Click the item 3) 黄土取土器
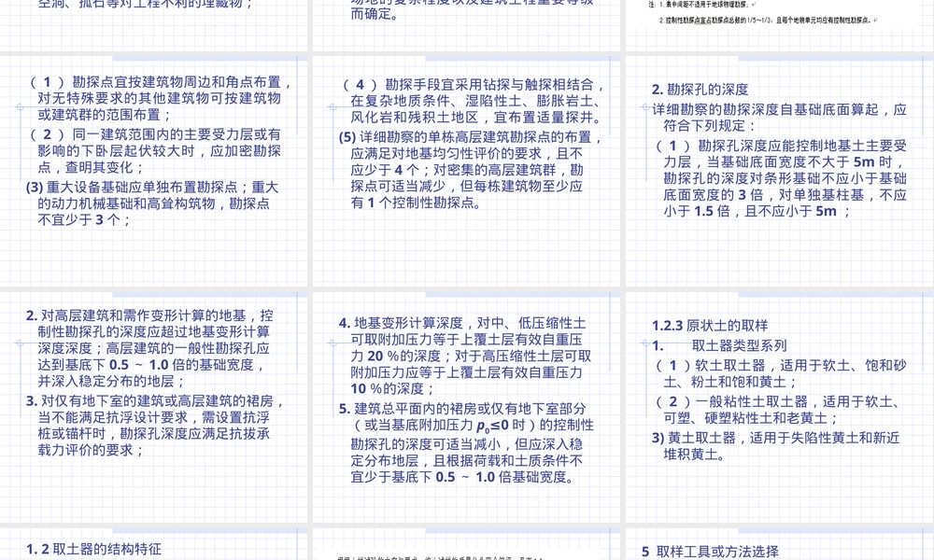 coord(775,446)
